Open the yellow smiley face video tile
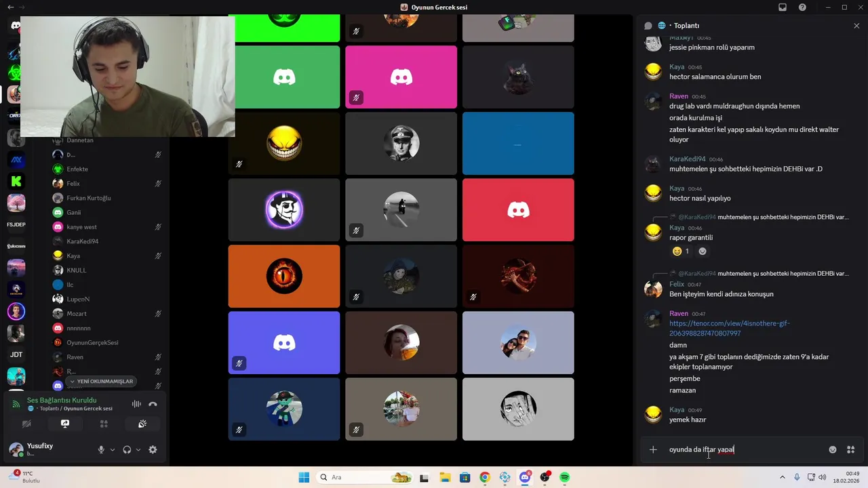Screen dimensions: 868x488 (284, 143)
